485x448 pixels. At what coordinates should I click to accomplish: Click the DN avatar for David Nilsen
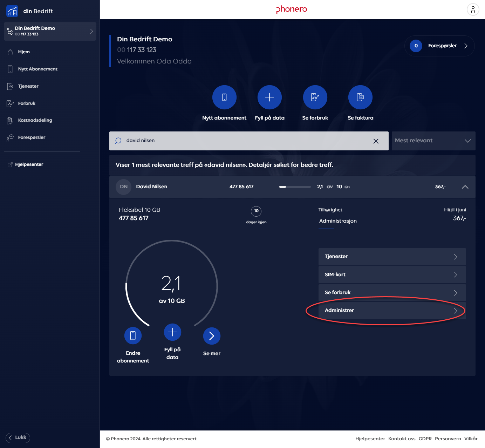pos(124,187)
